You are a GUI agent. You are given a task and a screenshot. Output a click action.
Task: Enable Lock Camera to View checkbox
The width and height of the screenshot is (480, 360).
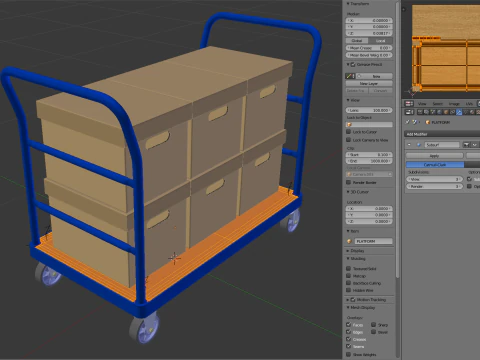tap(349, 140)
